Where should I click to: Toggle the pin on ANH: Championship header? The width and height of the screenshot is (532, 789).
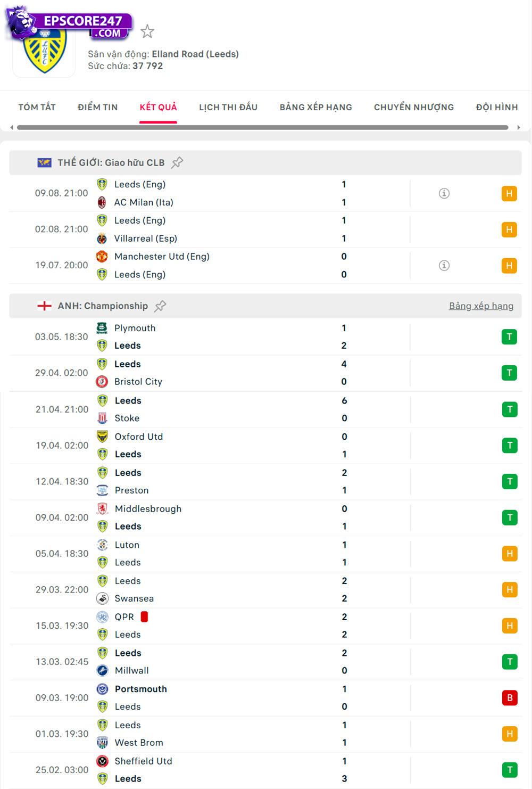coord(161,306)
